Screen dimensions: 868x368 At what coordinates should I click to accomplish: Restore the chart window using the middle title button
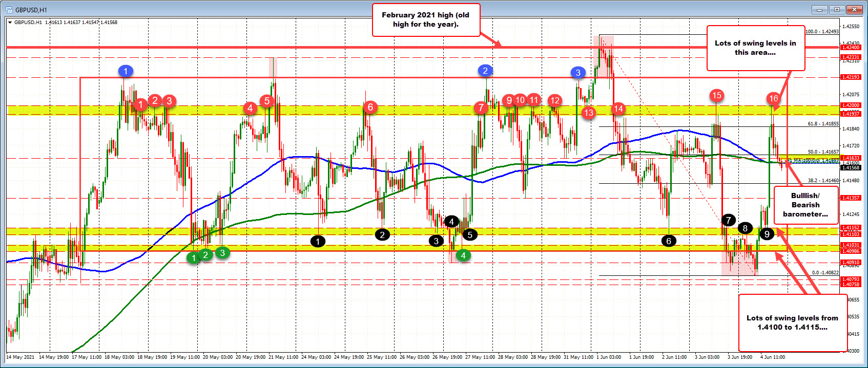tap(837, 10)
